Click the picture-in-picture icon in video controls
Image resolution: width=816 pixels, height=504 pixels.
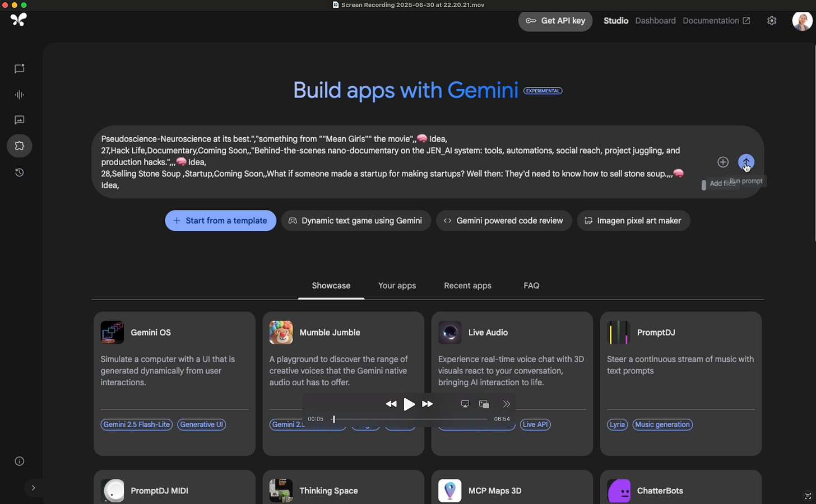484,404
